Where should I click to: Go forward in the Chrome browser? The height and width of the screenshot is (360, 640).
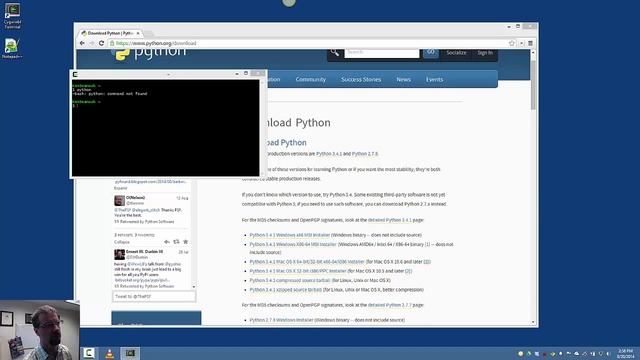coord(92,43)
